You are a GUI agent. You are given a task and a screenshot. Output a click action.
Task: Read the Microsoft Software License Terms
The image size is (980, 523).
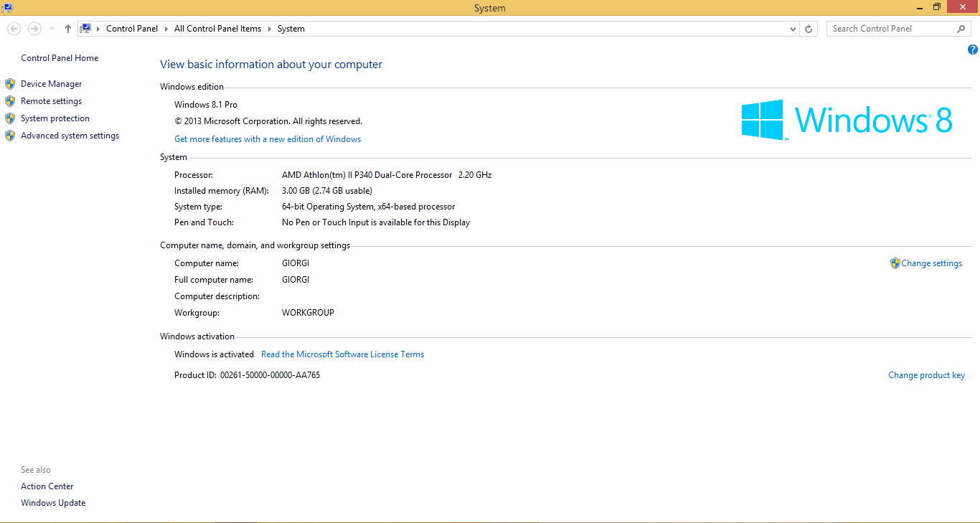coord(342,354)
